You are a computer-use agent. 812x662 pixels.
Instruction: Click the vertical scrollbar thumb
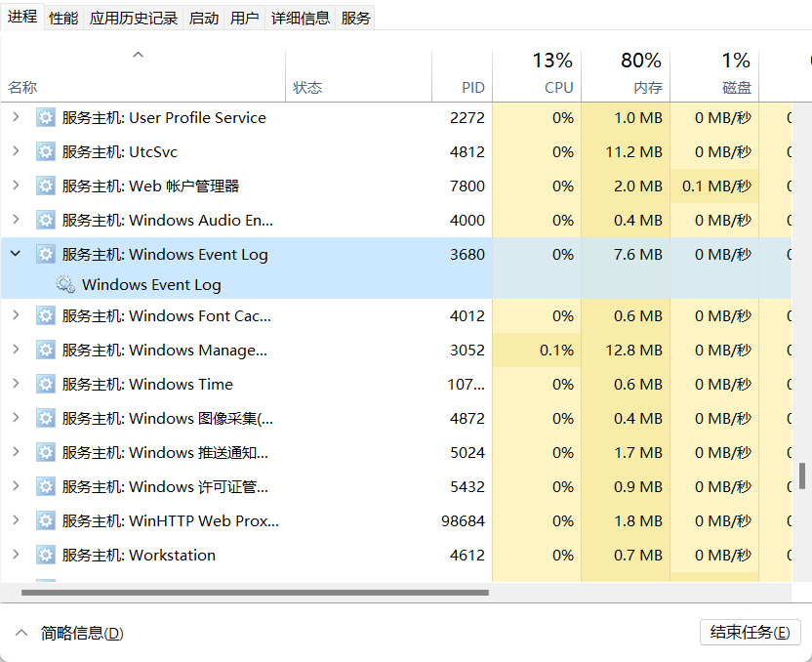pos(801,476)
